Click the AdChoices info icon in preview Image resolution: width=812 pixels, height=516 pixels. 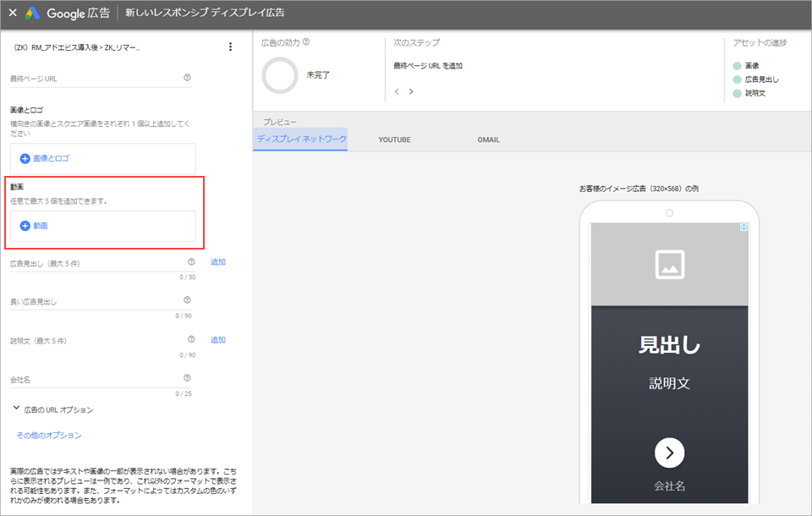pyautogui.click(x=743, y=228)
